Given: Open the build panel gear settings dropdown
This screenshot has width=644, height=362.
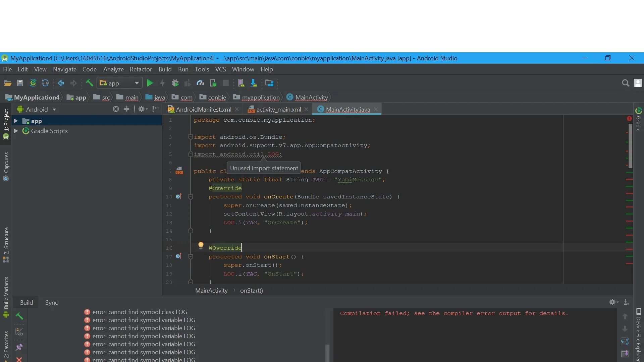Looking at the screenshot, I should click(614, 302).
